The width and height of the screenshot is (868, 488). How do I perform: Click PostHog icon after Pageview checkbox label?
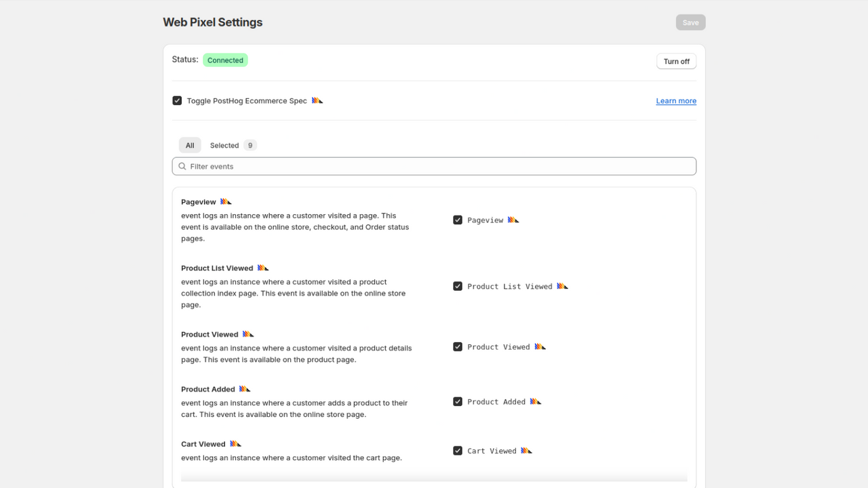click(513, 220)
